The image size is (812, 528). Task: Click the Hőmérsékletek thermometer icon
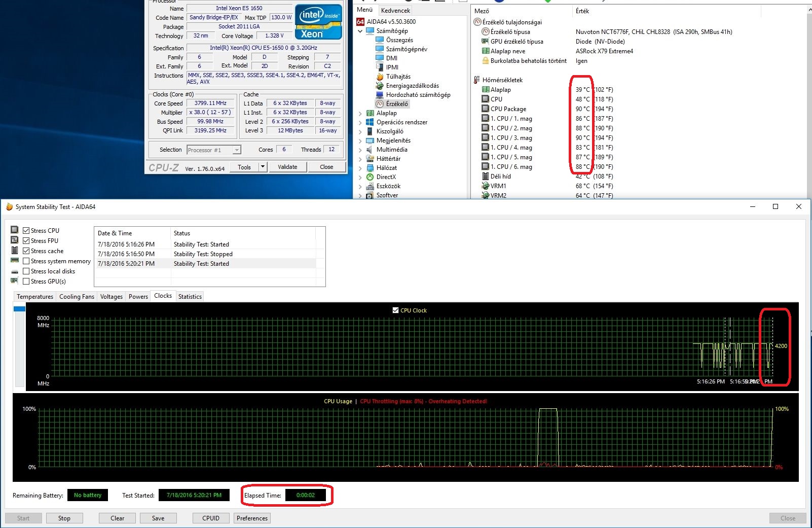point(477,80)
